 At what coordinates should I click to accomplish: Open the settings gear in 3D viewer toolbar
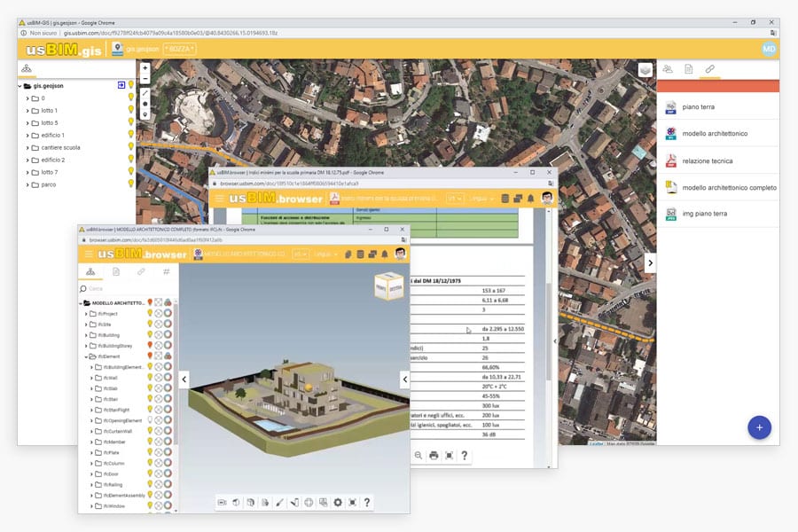point(338,503)
